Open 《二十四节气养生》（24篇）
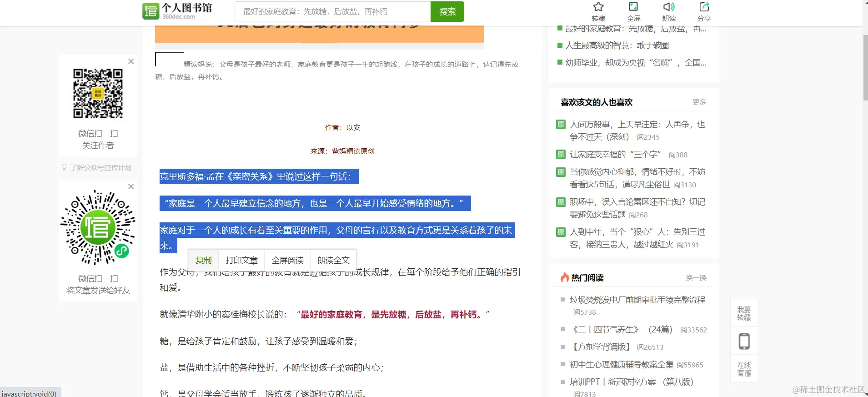The width and height of the screenshot is (868, 397). pyautogui.click(x=622, y=329)
